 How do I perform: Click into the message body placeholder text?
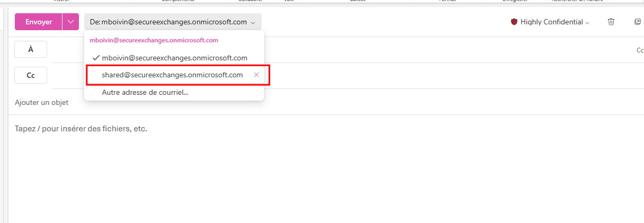coord(81,129)
